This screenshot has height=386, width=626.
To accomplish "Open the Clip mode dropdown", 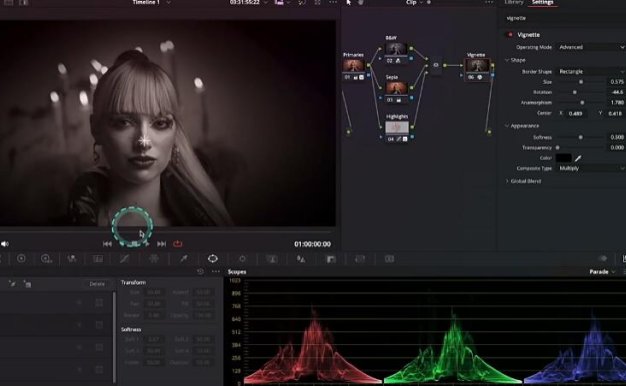I will point(415,2).
